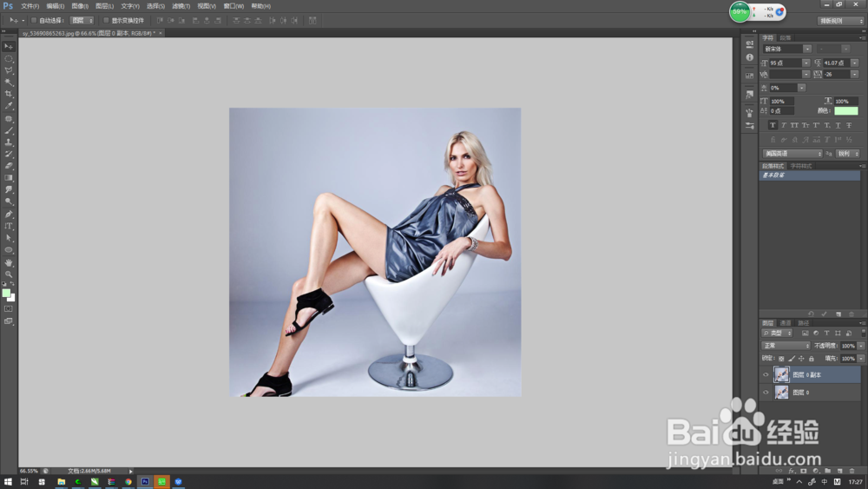Select the Hand tool
Viewport: 868px width, 489px height.
[x=9, y=262]
